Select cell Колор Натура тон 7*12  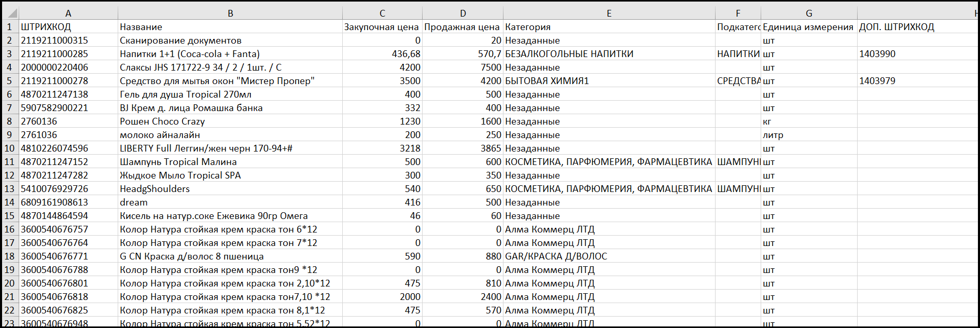tap(230, 242)
